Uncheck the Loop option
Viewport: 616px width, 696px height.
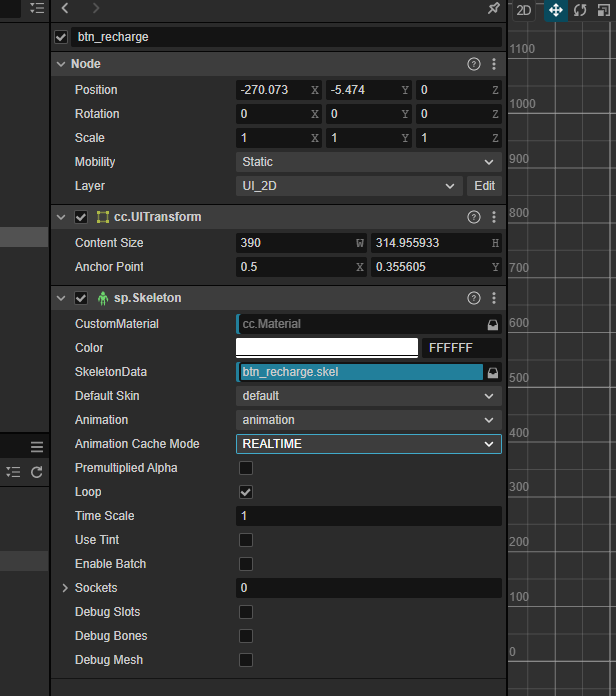(246, 492)
